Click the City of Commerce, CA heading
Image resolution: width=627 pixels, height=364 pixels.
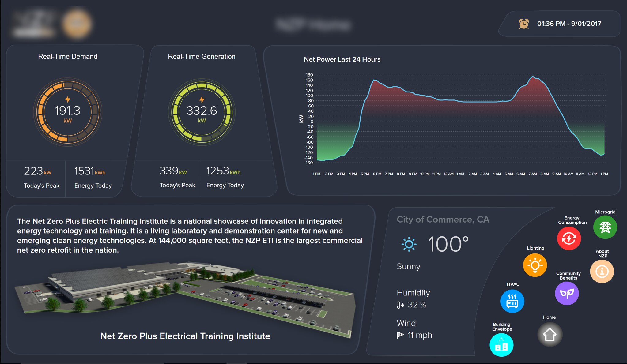click(443, 220)
